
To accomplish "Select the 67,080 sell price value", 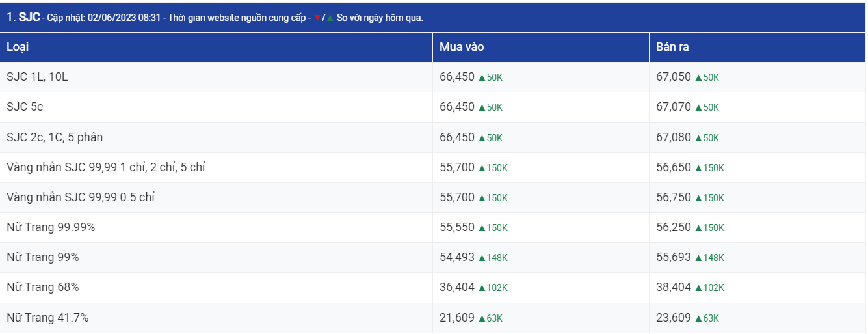I will (x=674, y=137).
